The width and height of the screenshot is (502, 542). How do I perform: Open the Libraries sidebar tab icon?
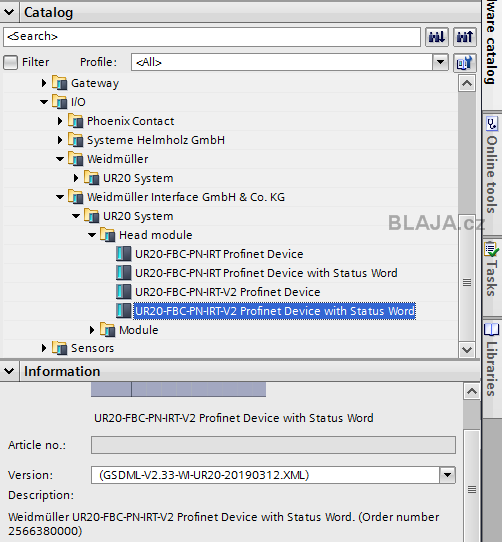click(x=492, y=329)
